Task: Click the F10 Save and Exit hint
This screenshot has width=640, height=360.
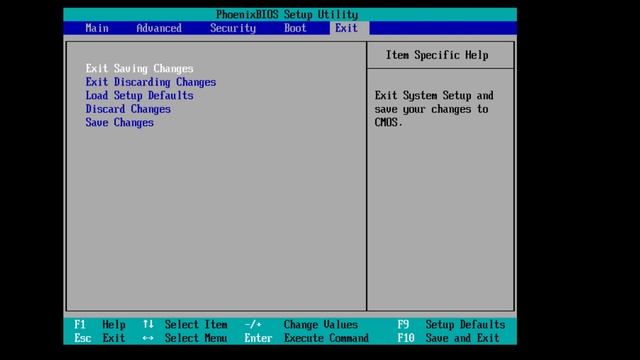Action: (448, 338)
